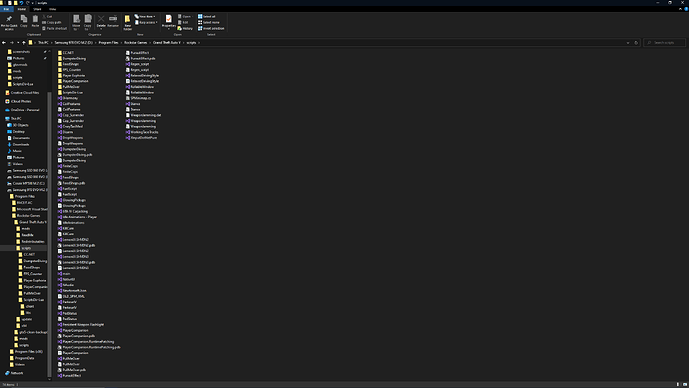Click This PC in address breadcrumb
This screenshot has height=388, width=689.
coord(43,43)
